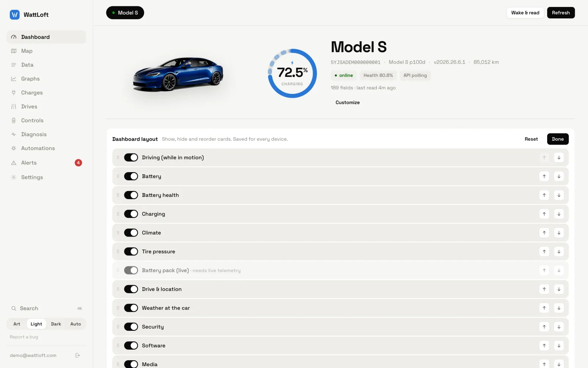Toggle off Driving (while in motion) card
Screen dimensions: 588x368
[x=131, y=158]
